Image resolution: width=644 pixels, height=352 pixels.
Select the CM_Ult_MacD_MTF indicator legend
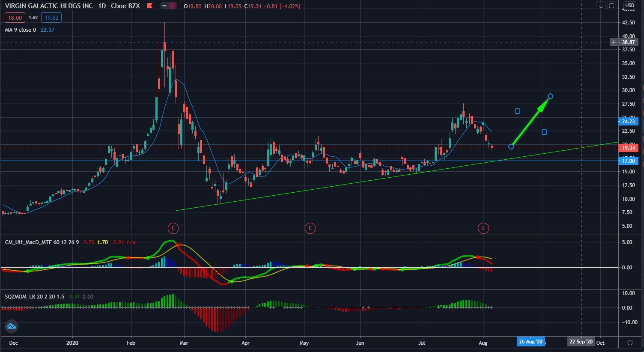pyautogui.click(x=42, y=242)
